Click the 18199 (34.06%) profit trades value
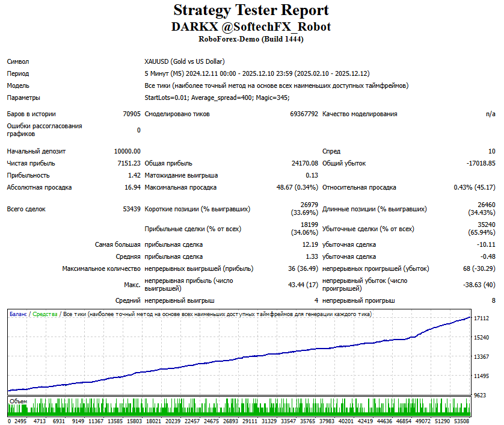 304,229
